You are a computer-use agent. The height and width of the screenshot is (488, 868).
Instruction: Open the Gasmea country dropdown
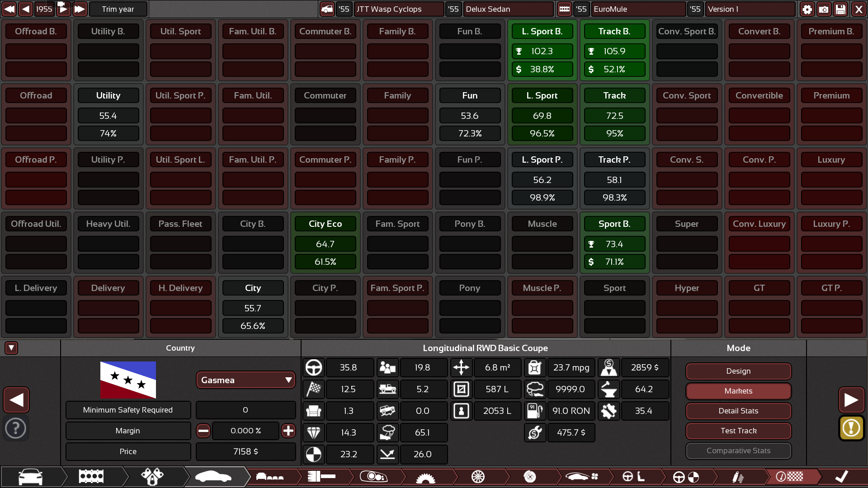tap(245, 380)
